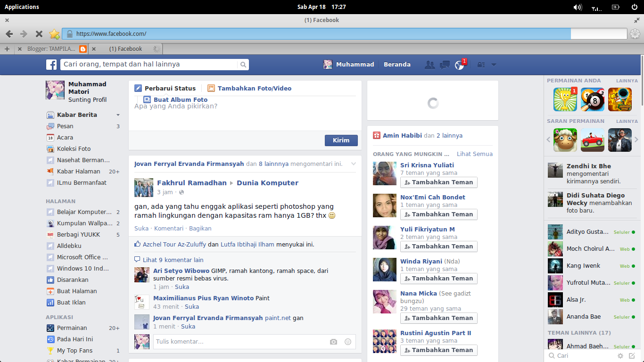Select the (1) Facebook tab

125,49
